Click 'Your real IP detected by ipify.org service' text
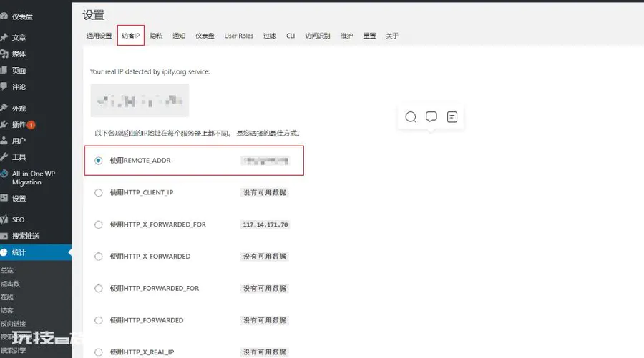Screen dimensions: 644x358 150,71
